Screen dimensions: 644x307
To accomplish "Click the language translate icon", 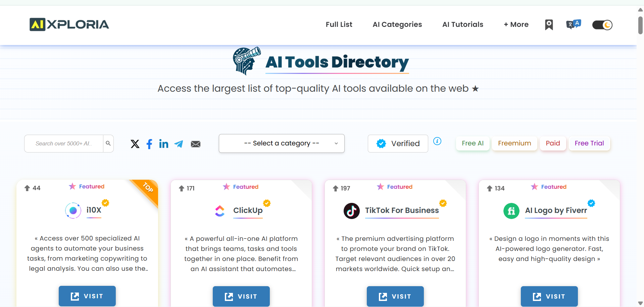I will coord(573,25).
